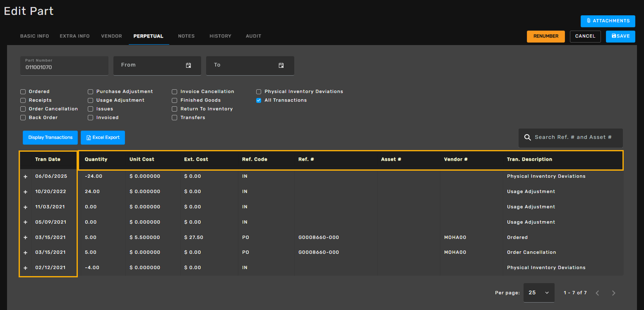
Task: Uncheck the All Transactions checkbox
Action: [x=259, y=100]
